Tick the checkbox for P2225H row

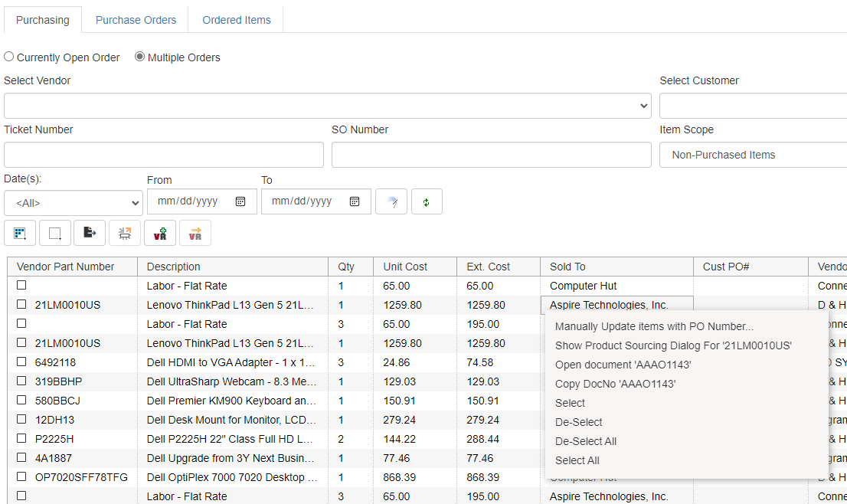click(x=21, y=439)
